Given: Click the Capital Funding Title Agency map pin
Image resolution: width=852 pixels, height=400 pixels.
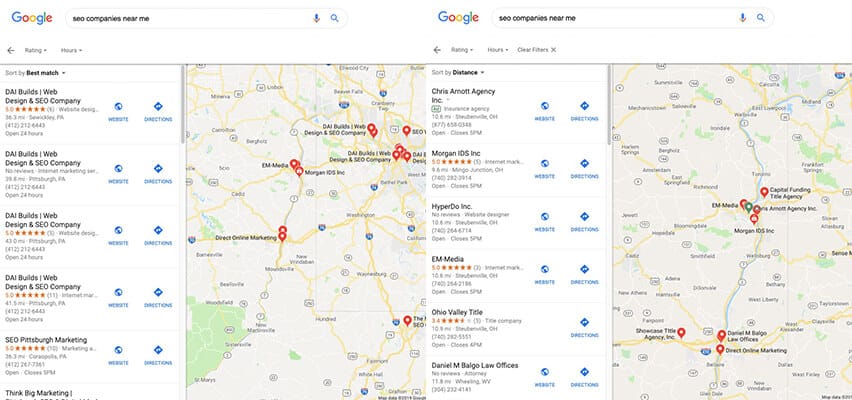Looking at the screenshot, I should [x=764, y=192].
